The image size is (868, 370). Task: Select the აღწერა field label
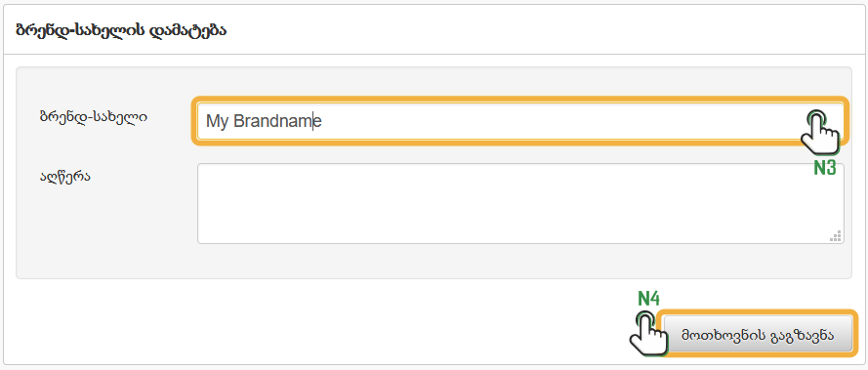point(65,177)
